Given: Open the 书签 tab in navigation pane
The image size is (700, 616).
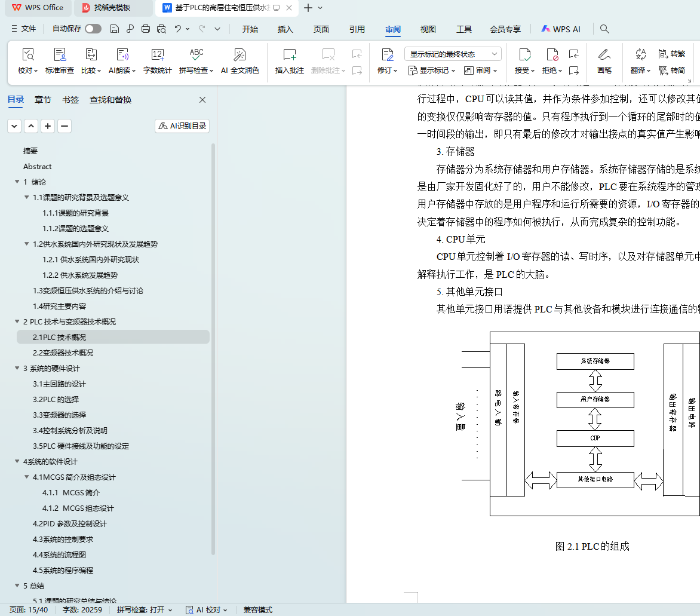Looking at the screenshot, I should coord(70,100).
